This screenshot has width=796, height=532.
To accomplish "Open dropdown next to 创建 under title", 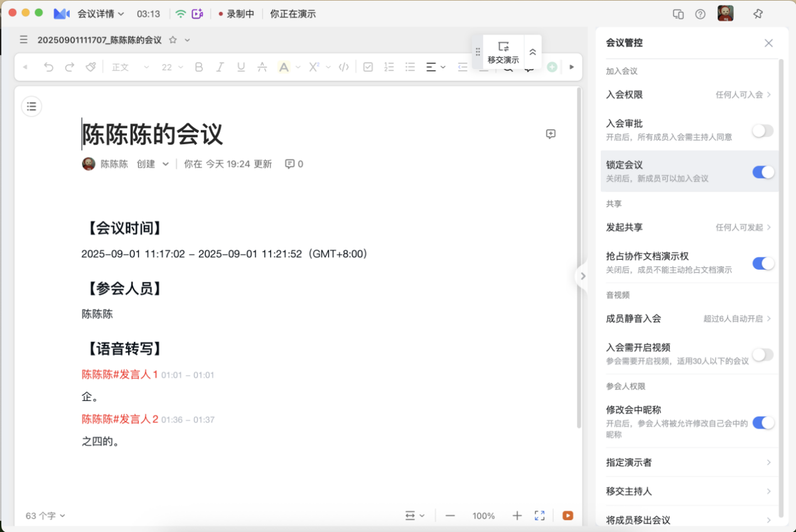I will click(165, 164).
